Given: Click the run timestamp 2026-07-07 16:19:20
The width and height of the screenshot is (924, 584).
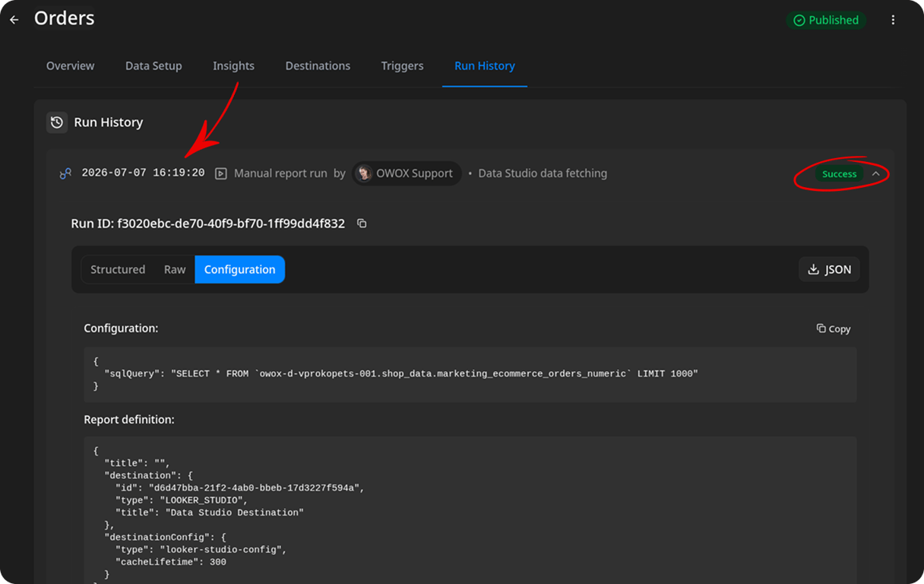Looking at the screenshot, I should coord(143,173).
